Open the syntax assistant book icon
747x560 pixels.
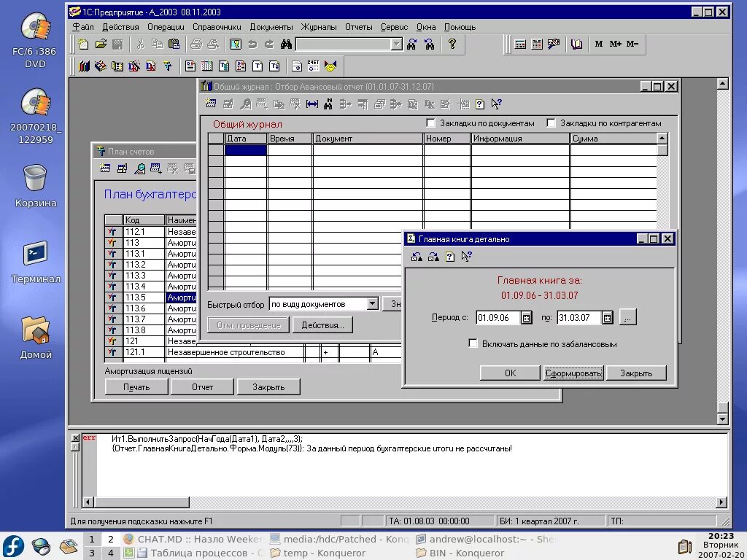pos(577,44)
